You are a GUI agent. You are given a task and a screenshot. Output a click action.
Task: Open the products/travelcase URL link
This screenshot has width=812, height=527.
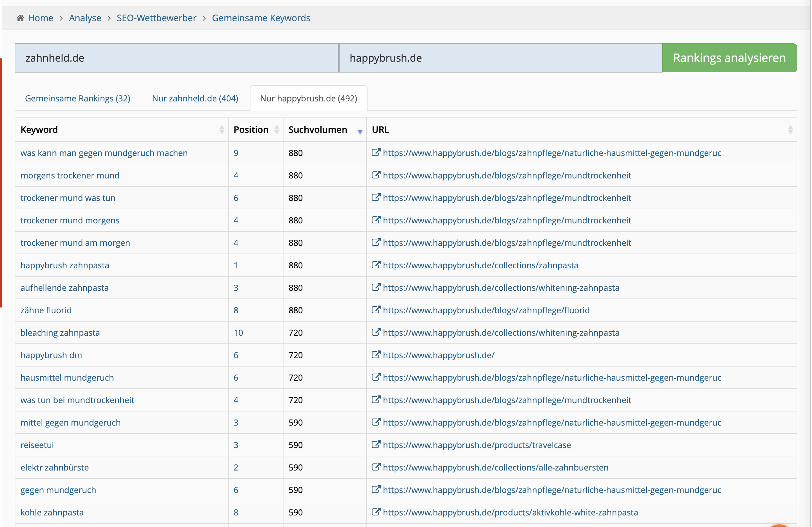[477, 445]
